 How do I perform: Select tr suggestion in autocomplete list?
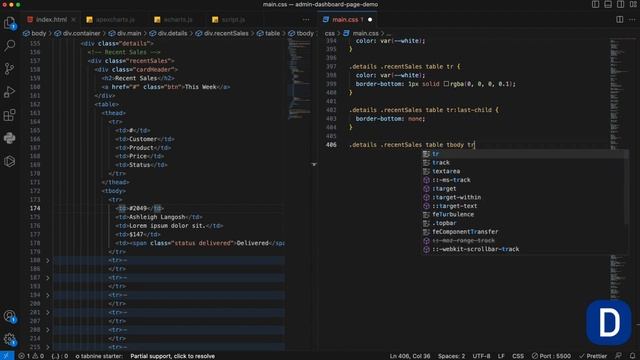click(525, 154)
